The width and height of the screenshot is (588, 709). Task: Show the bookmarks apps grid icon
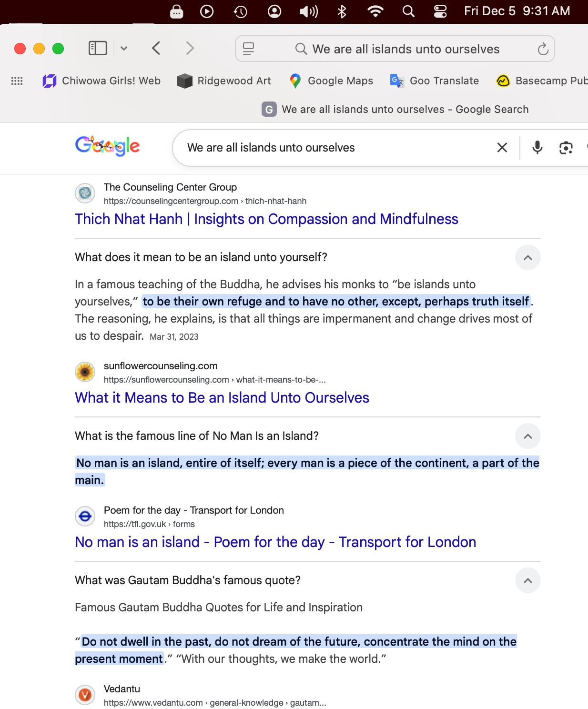click(x=17, y=81)
